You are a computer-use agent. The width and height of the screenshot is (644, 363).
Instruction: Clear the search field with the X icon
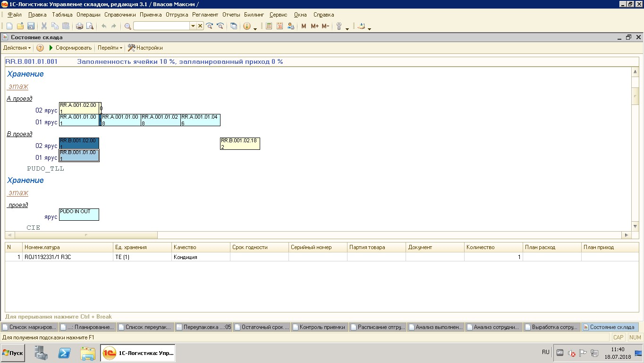[200, 26]
